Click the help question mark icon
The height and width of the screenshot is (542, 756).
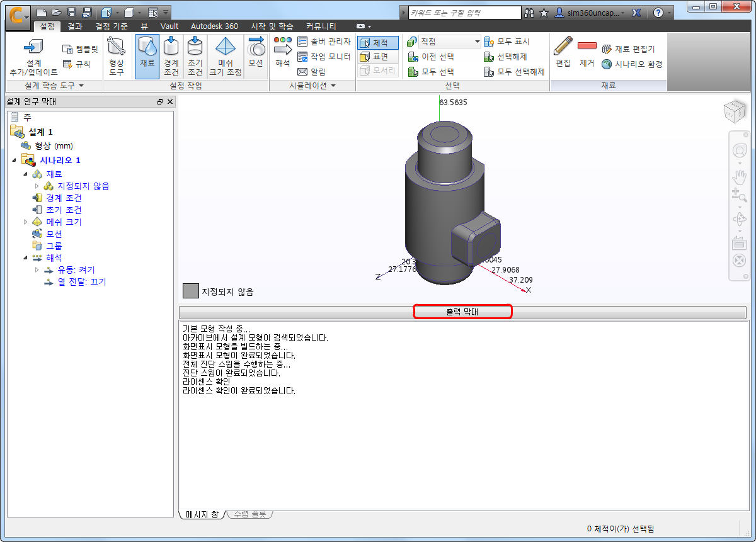[658, 12]
